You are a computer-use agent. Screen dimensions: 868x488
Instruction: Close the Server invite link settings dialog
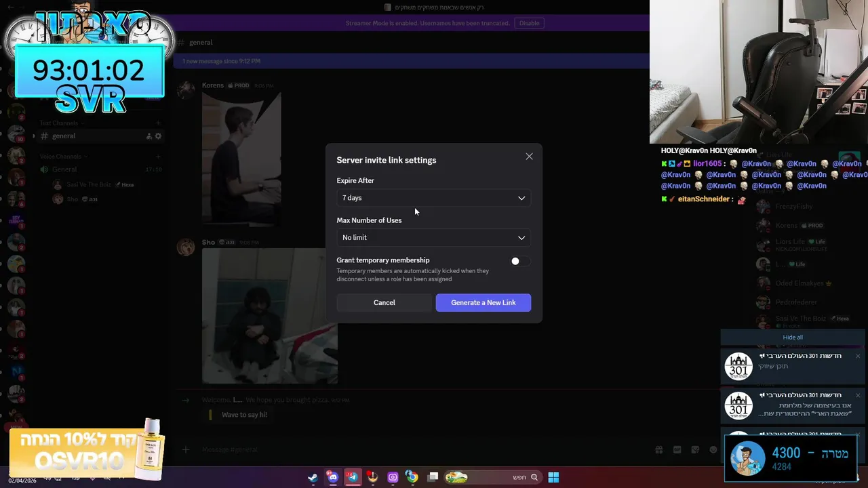(x=529, y=157)
